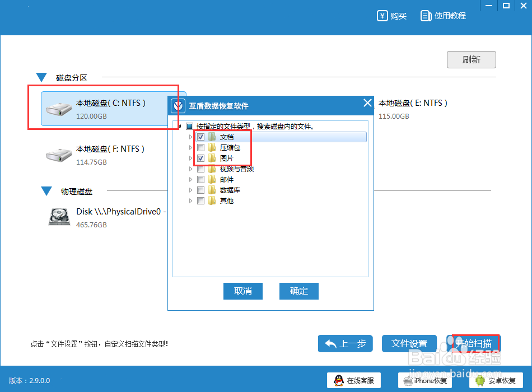
Task: Click the 在线客服 button label
Action: point(360,380)
